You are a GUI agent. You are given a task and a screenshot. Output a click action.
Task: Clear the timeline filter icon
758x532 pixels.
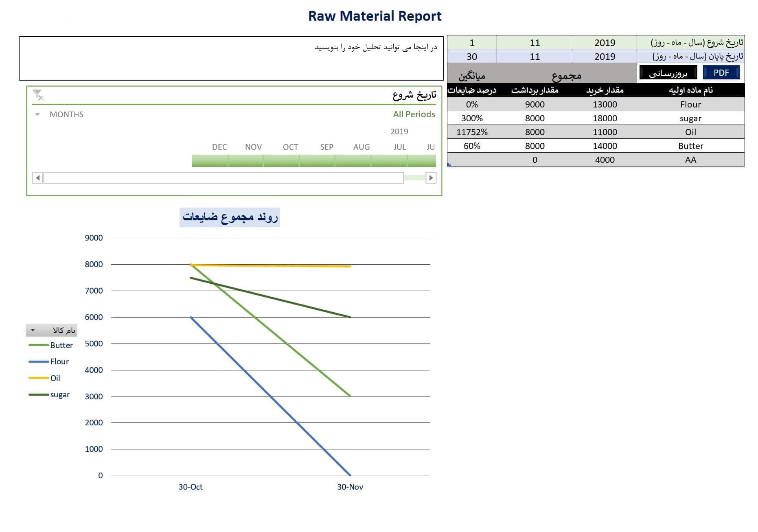pos(38,95)
